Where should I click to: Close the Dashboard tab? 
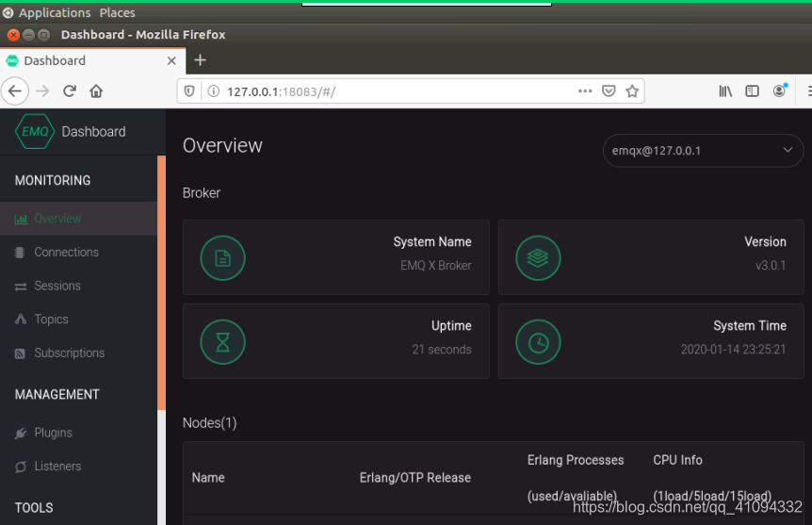pos(172,60)
